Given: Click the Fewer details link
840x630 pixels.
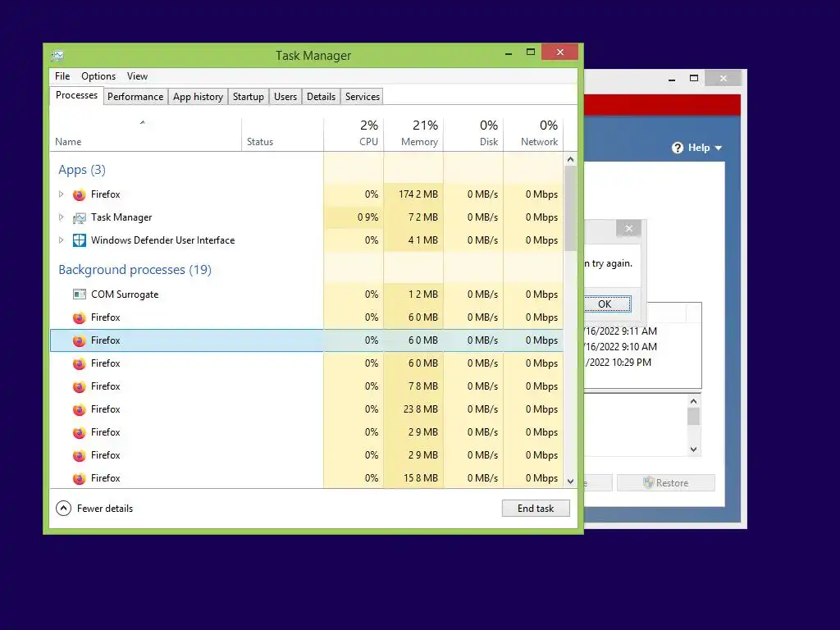Looking at the screenshot, I should (x=104, y=509).
